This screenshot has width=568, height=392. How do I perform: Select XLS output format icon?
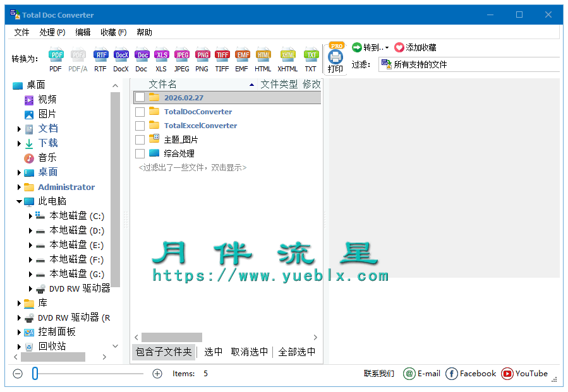161,59
